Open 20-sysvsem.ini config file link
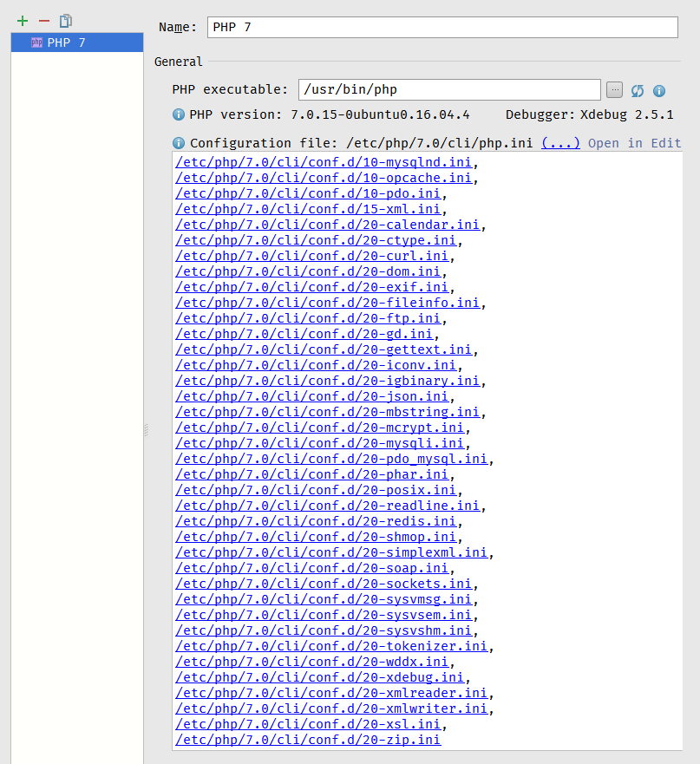The image size is (700, 764). [x=324, y=615]
